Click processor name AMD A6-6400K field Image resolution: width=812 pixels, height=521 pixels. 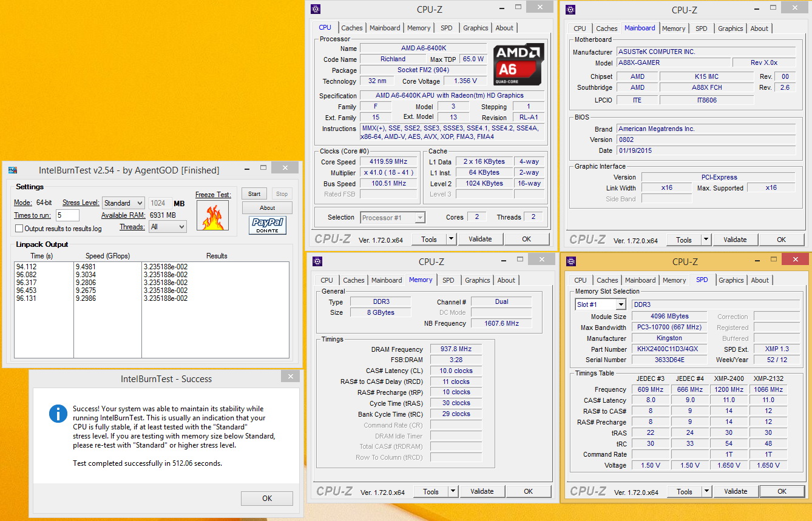[423, 49]
